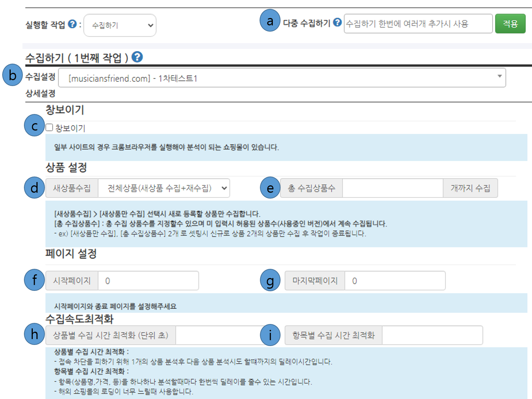Click the help icon beside 다중 수집하기
532x399 pixels.
(x=337, y=22)
